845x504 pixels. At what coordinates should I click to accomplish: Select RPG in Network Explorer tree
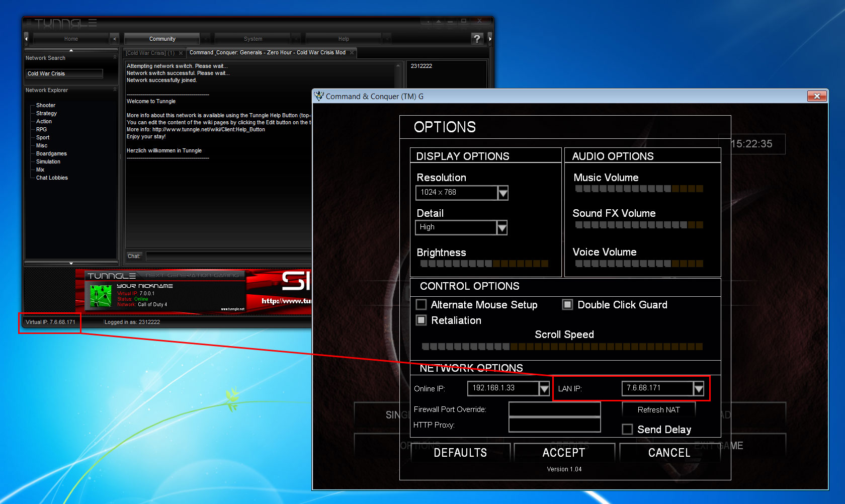(x=41, y=129)
